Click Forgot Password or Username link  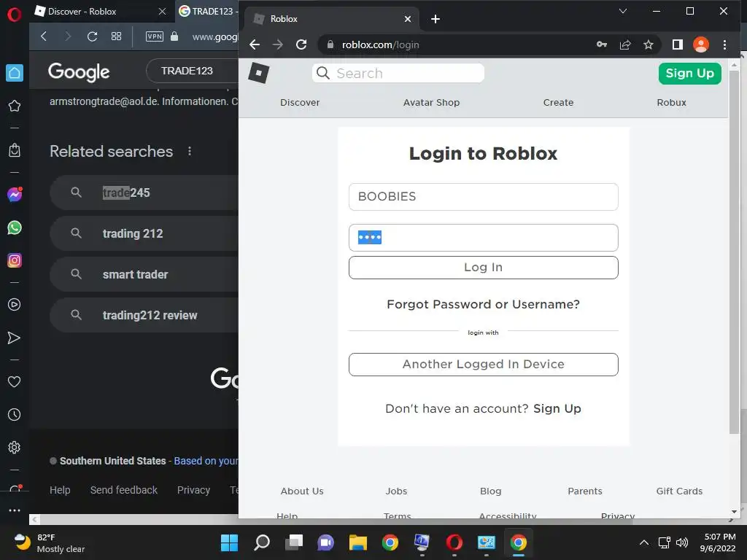483,304
